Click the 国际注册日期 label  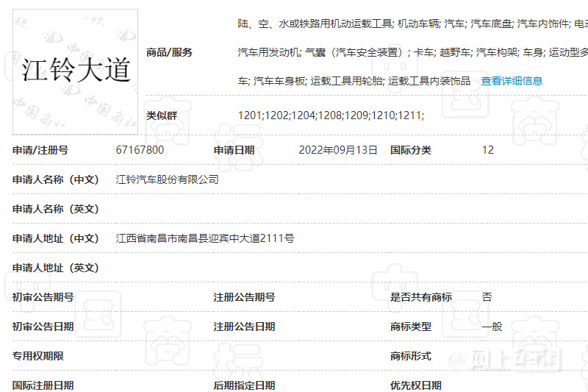(43, 385)
